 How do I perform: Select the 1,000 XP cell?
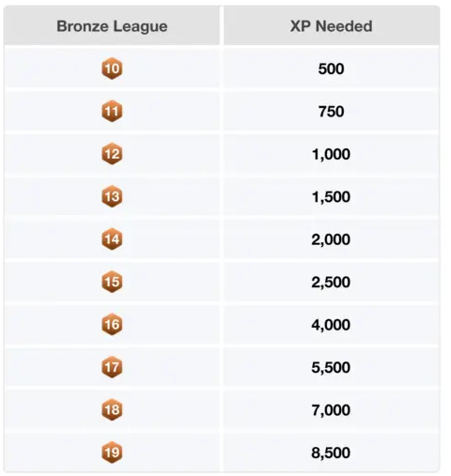332,154
